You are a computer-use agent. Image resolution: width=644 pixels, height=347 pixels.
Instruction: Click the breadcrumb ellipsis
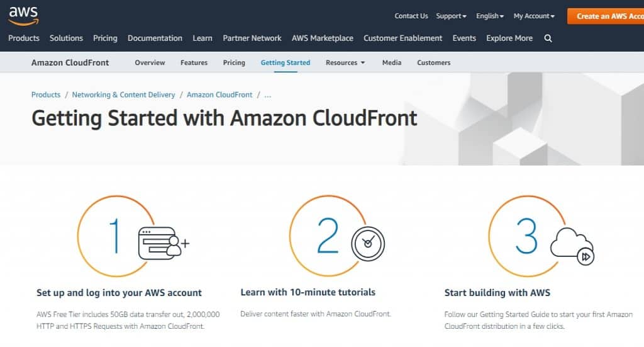point(268,95)
